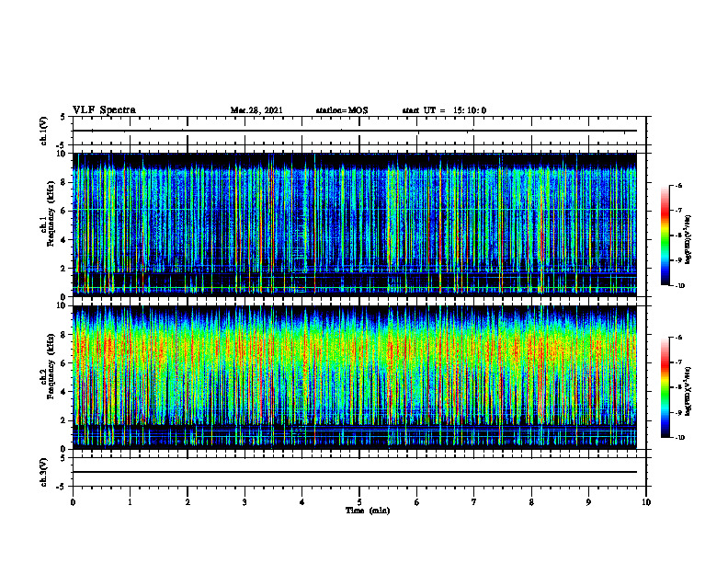
Task: Click the ch.3 voltage trace line
Action: tap(355, 472)
